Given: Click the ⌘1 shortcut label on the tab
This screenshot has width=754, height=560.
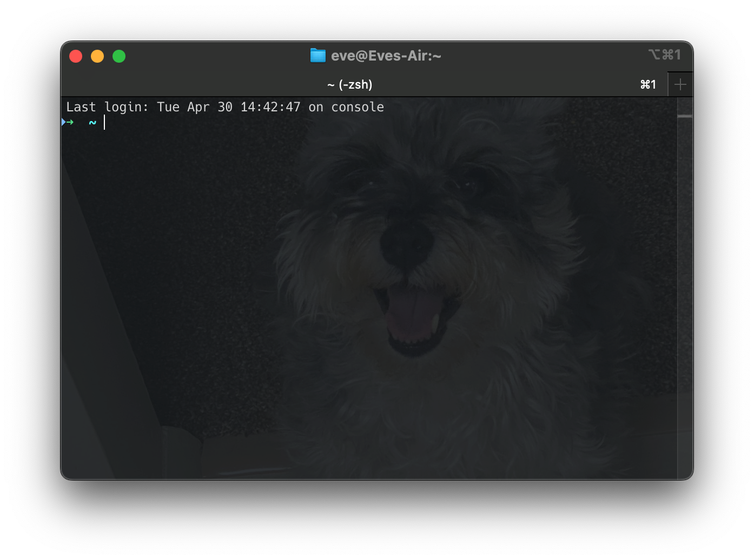Looking at the screenshot, I should click(647, 84).
